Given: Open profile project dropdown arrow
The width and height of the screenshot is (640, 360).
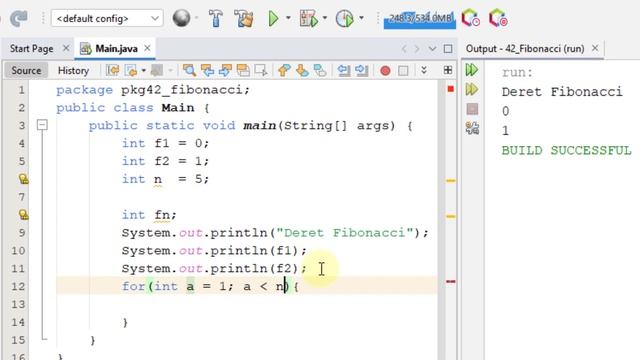Looking at the screenshot, I should tap(361, 18).
